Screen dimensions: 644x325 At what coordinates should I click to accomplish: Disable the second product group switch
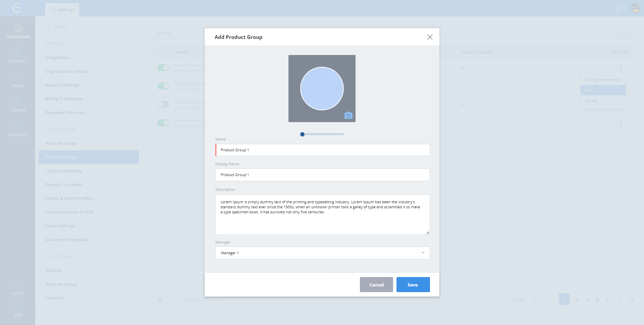pos(163,86)
